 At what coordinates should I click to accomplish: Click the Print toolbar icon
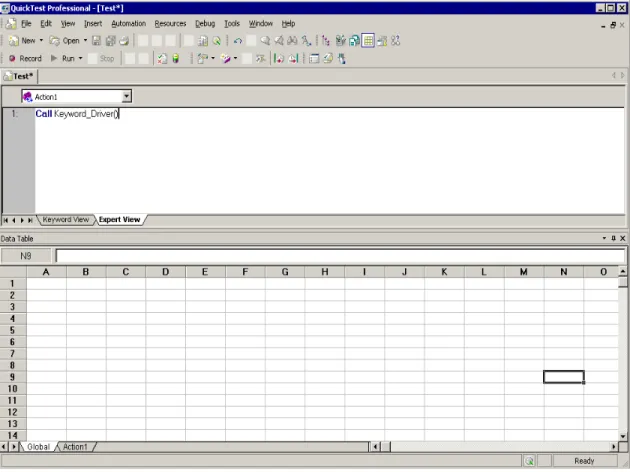pyautogui.click(x=125, y=41)
